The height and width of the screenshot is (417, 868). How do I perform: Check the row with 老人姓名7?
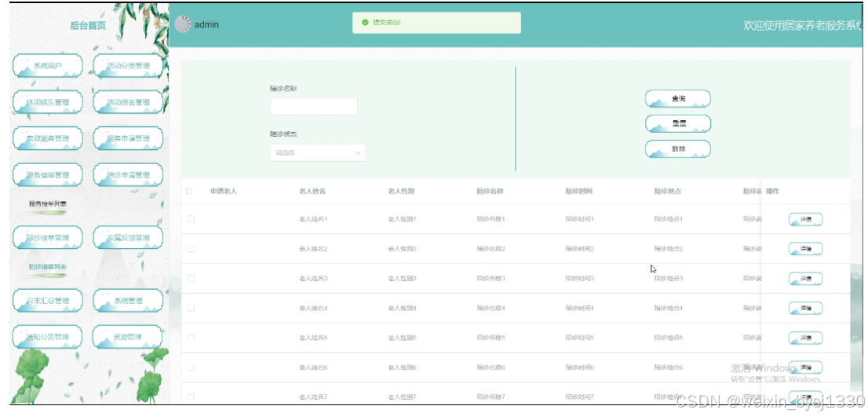pyautogui.click(x=191, y=397)
